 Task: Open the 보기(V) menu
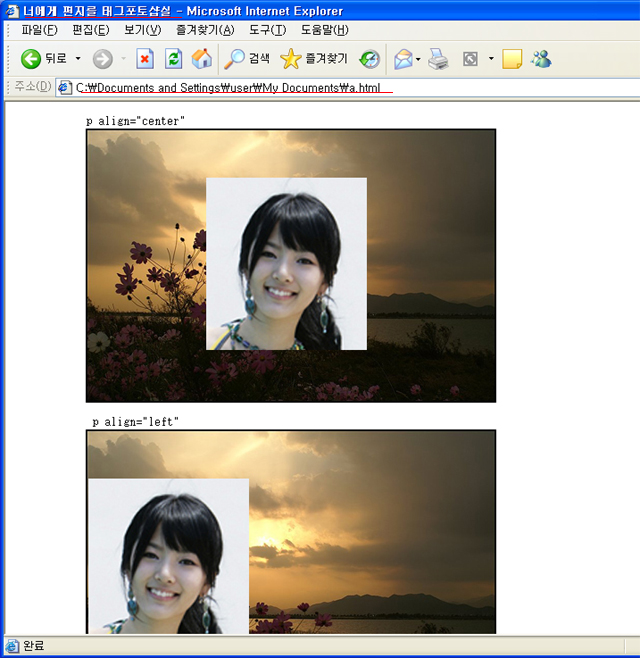(x=143, y=30)
